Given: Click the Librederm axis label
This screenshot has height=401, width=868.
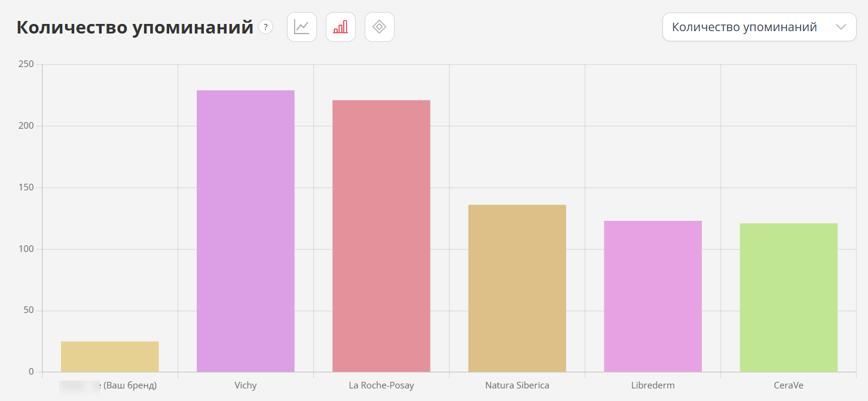Looking at the screenshot, I should 653,385.
